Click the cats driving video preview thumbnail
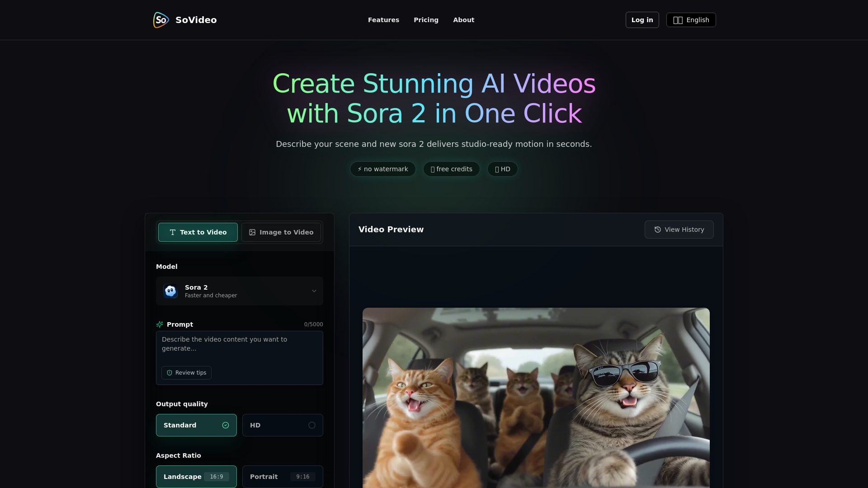The height and width of the screenshot is (488, 868). pyautogui.click(x=536, y=398)
